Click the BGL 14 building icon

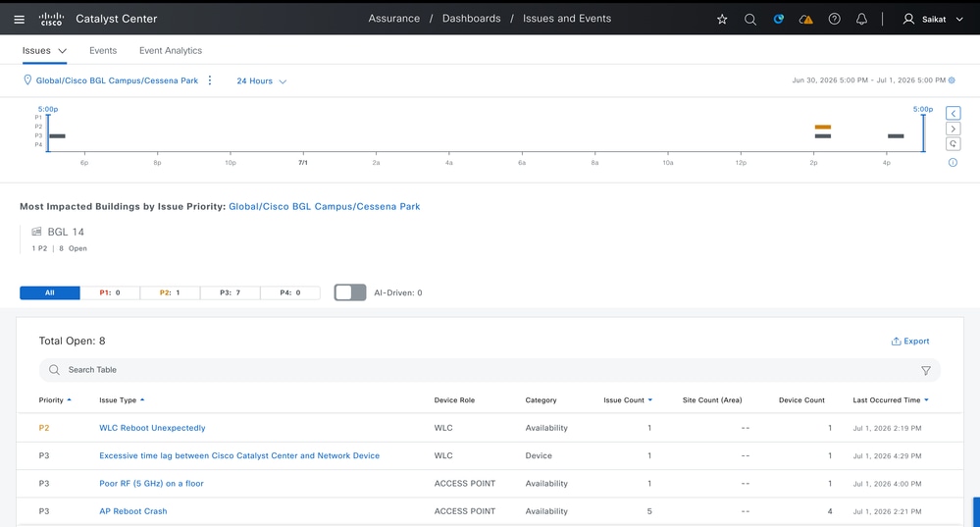[37, 232]
